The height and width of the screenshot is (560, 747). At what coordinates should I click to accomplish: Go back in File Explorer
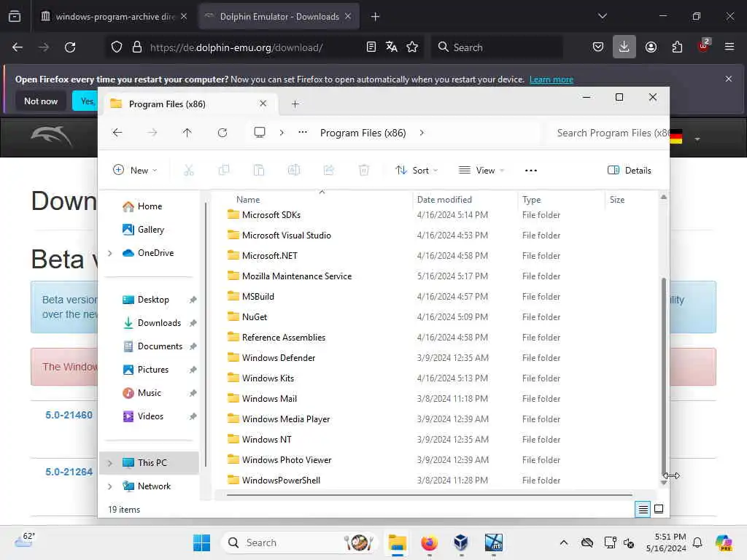(117, 133)
